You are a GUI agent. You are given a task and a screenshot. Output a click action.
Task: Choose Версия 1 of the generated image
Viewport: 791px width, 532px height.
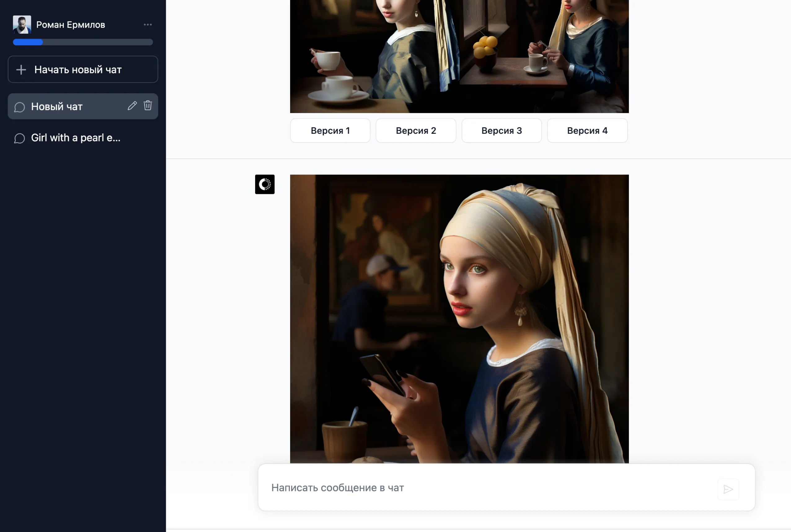(x=330, y=131)
